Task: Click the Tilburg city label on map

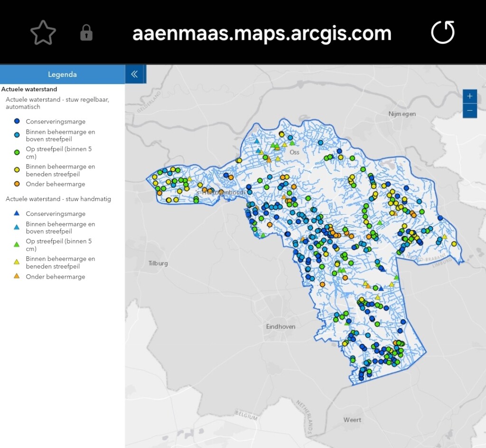Action: tap(158, 263)
